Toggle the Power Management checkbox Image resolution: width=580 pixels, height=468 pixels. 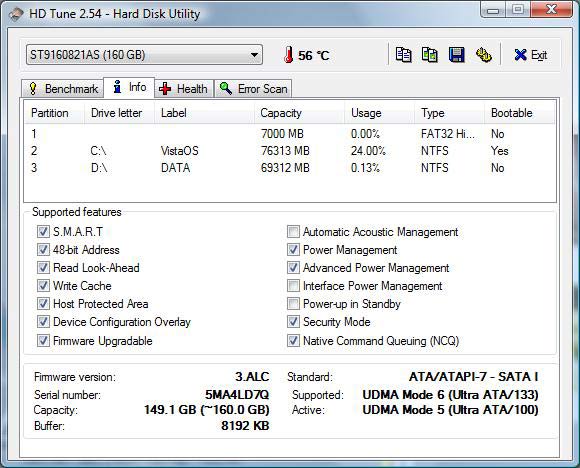tap(293, 250)
